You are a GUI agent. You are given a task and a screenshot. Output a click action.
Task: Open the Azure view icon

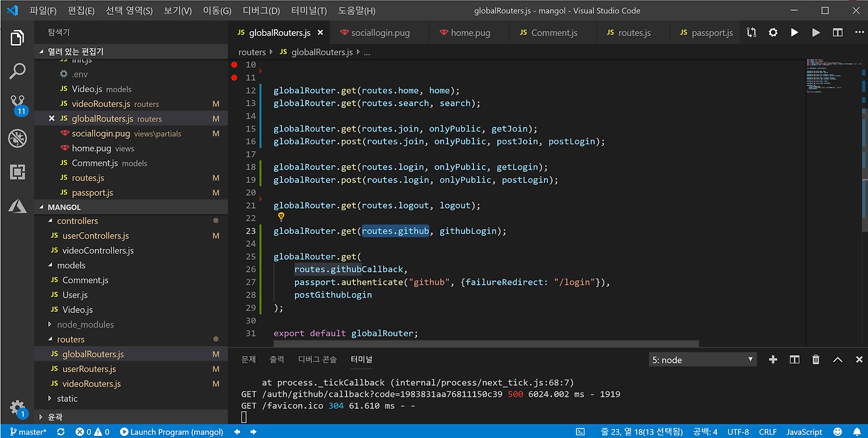tap(17, 205)
